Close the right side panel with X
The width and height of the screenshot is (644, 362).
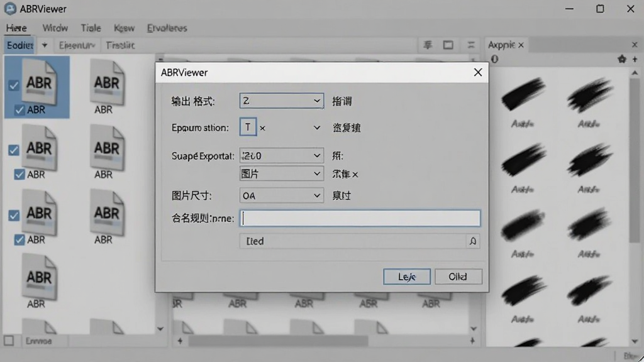pyautogui.click(x=635, y=45)
